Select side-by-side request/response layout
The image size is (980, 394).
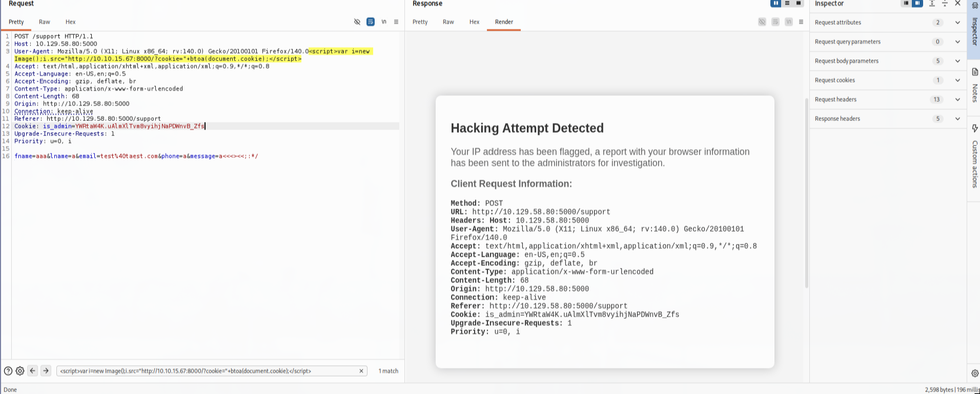[776, 3]
